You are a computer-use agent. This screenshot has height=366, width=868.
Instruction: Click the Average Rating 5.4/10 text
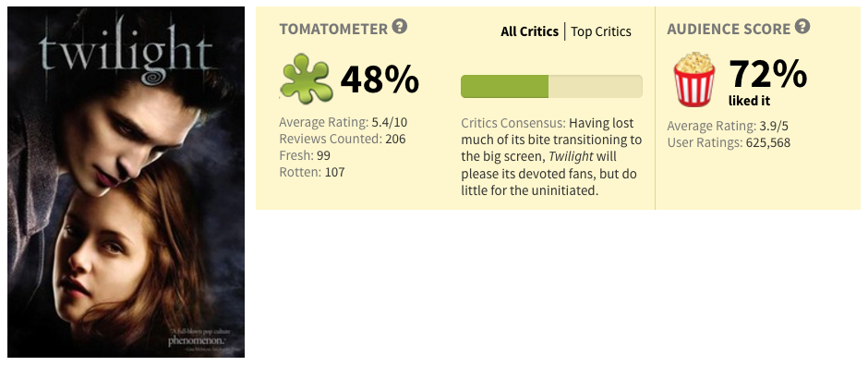[x=344, y=122]
